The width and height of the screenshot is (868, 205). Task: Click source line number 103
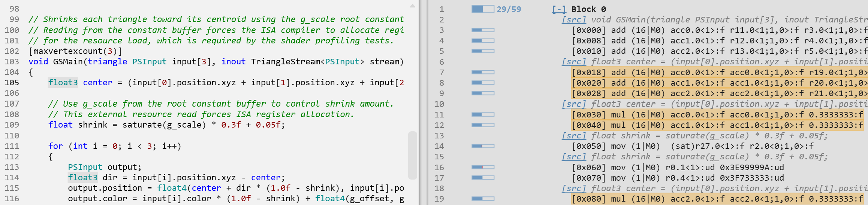click(12, 61)
